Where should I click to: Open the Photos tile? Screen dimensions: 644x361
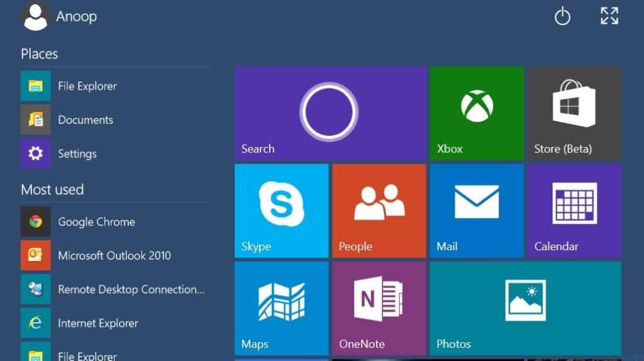click(x=526, y=308)
